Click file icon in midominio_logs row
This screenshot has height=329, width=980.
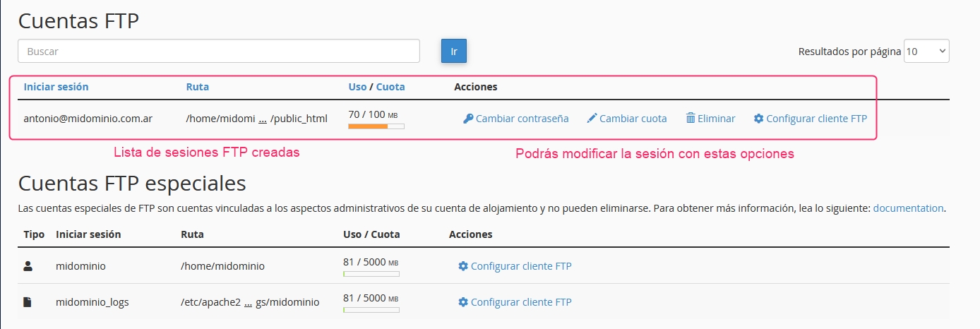pos(28,302)
